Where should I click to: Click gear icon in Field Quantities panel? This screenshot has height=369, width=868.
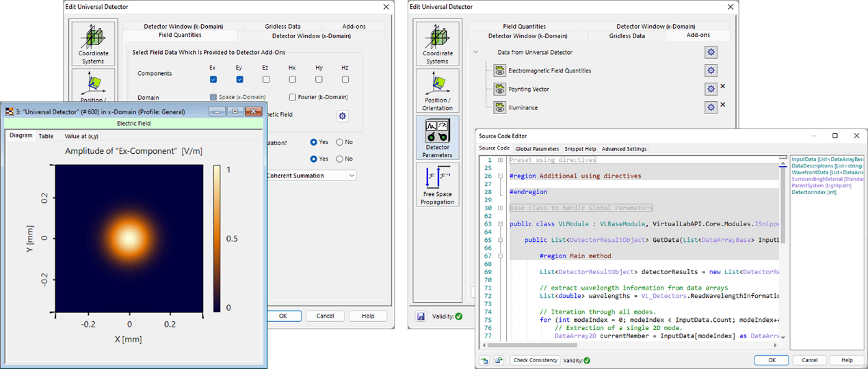pos(343,116)
